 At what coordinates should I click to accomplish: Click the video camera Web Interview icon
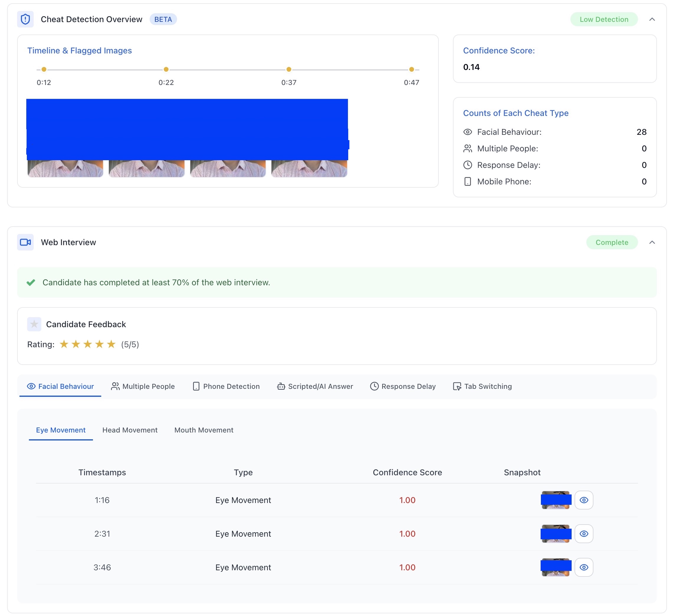pos(25,242)
